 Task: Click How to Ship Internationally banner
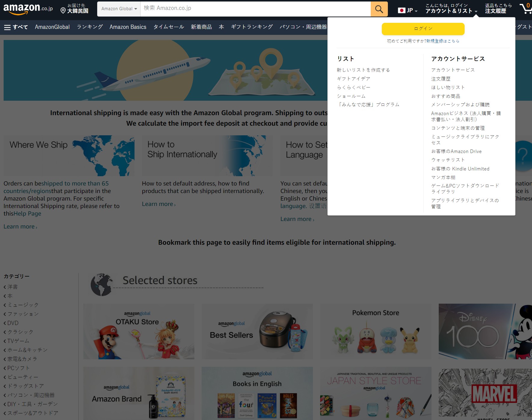pyautogui.click(x=207, y=156)
